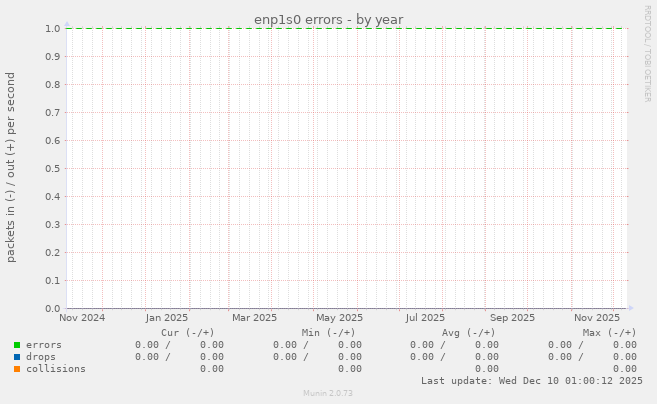Click the collisions Cur value 0.00

(212, 369)
